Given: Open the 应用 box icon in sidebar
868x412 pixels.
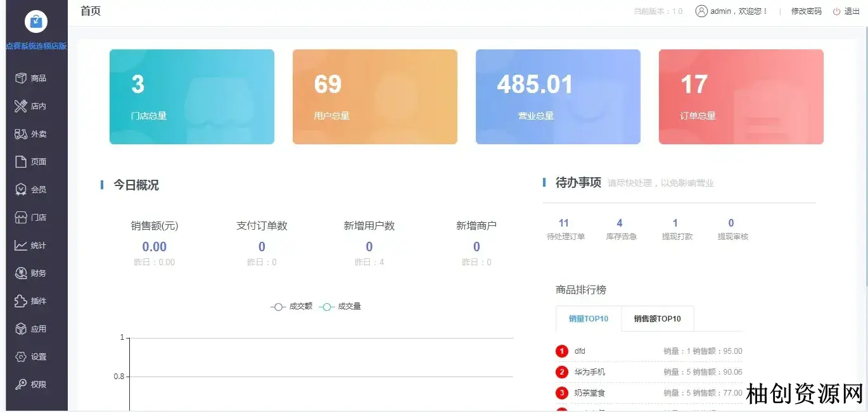Looking at the screenshot, I should pos(21,329).
